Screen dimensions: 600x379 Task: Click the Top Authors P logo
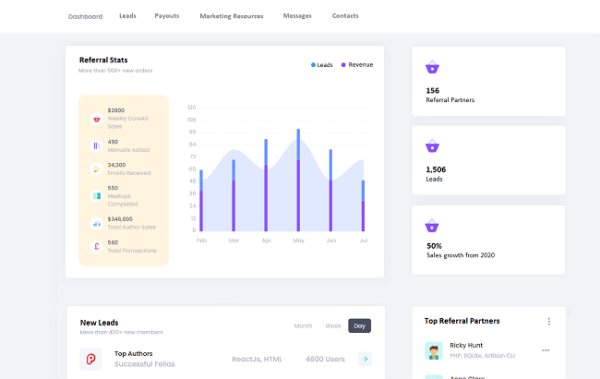coord(91,359)
